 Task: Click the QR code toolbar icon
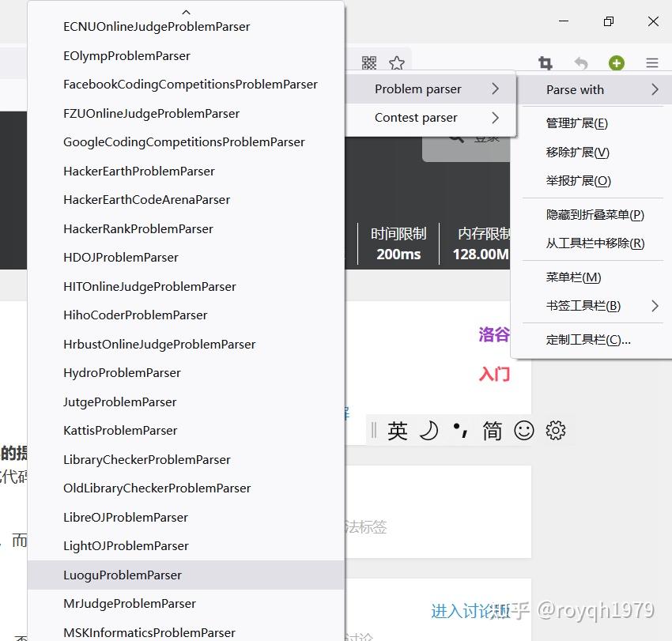tap(368, 62)
